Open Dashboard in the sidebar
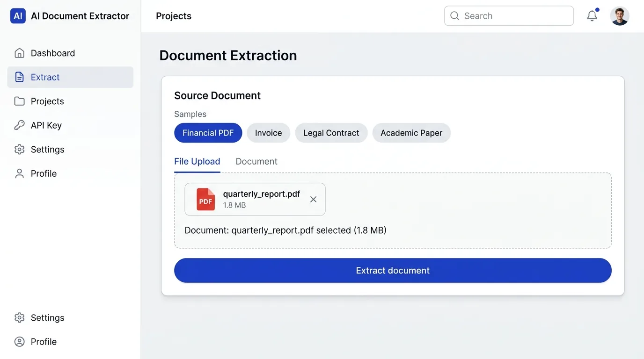This screenshot has width=644, height=359. click(x=70, y=53)
